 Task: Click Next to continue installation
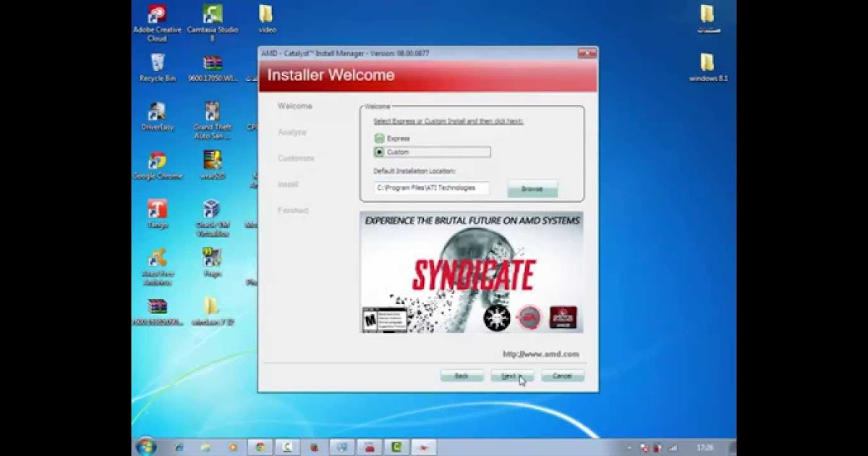pyautogui.click(x=511, y=376)
